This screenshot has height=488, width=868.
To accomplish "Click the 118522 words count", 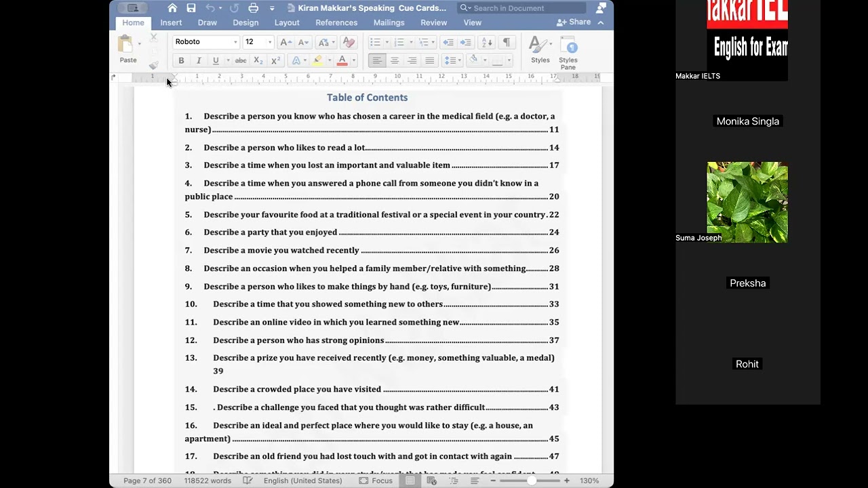I will click(x=208, y=481).
